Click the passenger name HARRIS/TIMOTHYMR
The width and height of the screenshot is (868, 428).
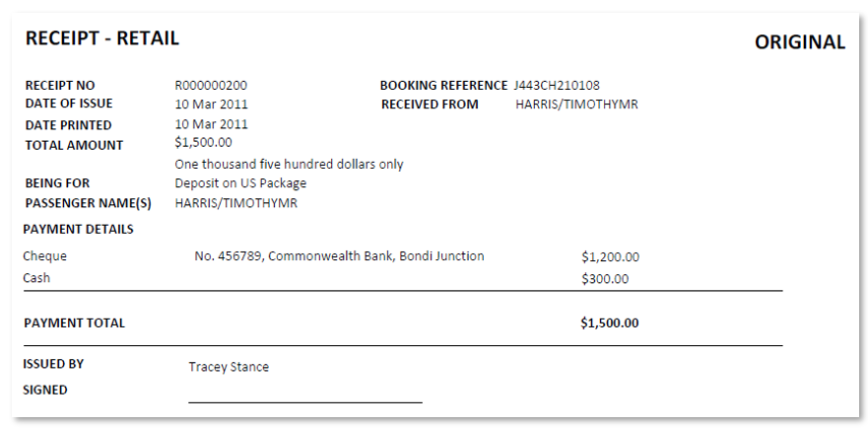click(x=235, y=203)
